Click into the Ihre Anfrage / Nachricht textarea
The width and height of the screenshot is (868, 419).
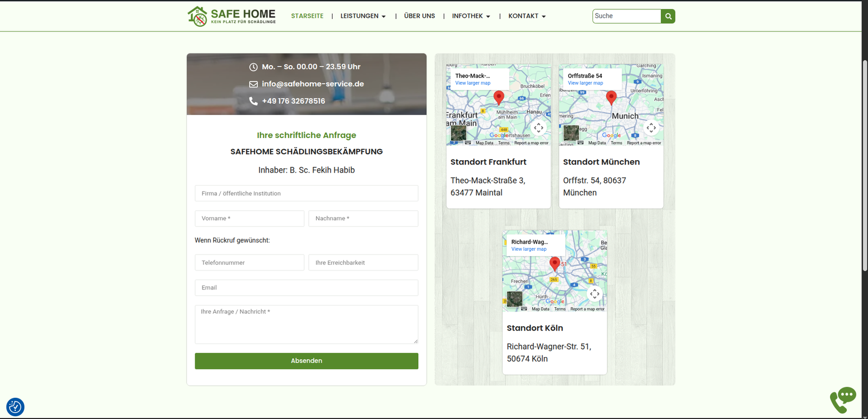pos(307,325)
